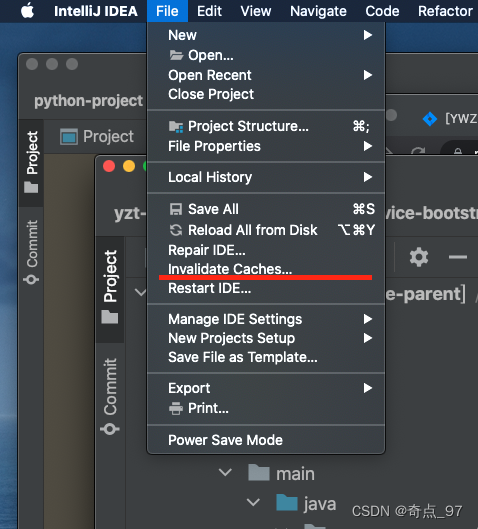Screen dimensions: 478x529
Task: Select Close Project
Action: 266,94
